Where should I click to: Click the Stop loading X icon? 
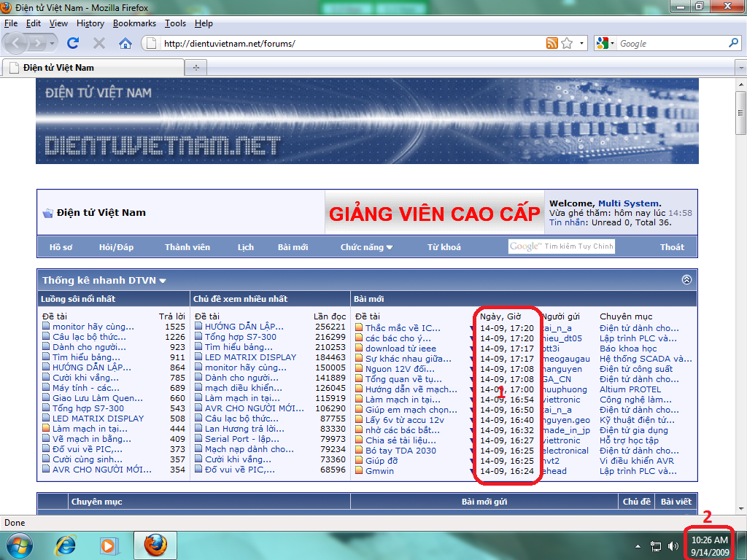[x=99, y=43]
